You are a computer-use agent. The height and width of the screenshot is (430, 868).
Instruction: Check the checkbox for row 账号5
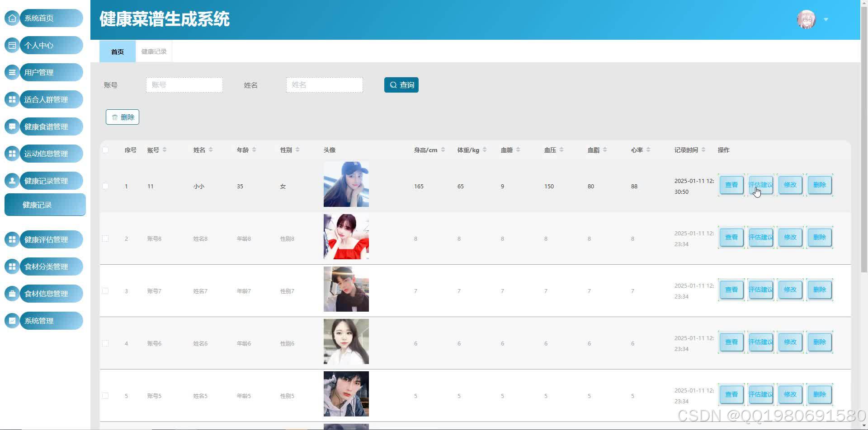click(x=105, y=396)
